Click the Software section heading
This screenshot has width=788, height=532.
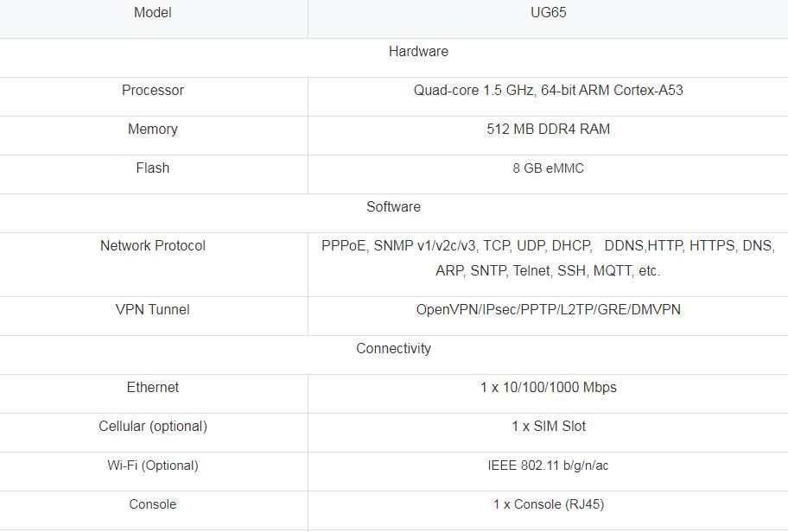(x=393, y=207)
